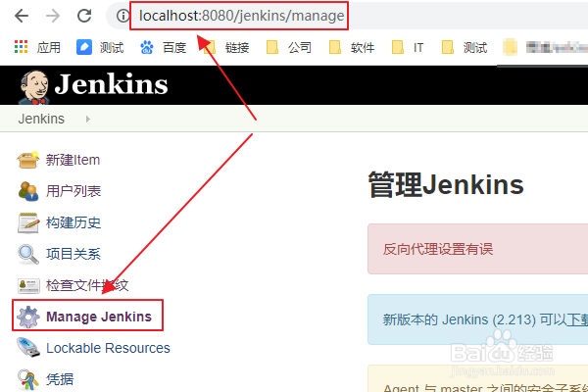Open the 百度 bookmark

click(x=163, y=48)
